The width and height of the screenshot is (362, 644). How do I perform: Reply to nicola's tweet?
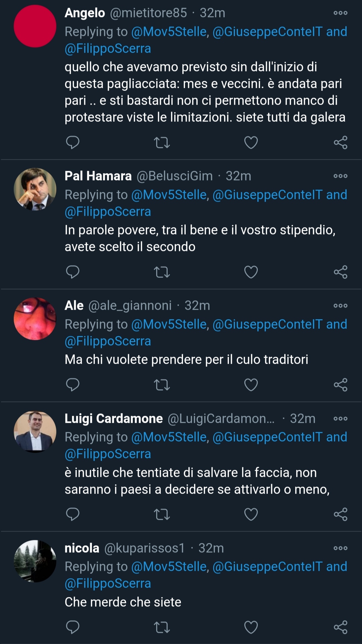(x=72, y=627)
